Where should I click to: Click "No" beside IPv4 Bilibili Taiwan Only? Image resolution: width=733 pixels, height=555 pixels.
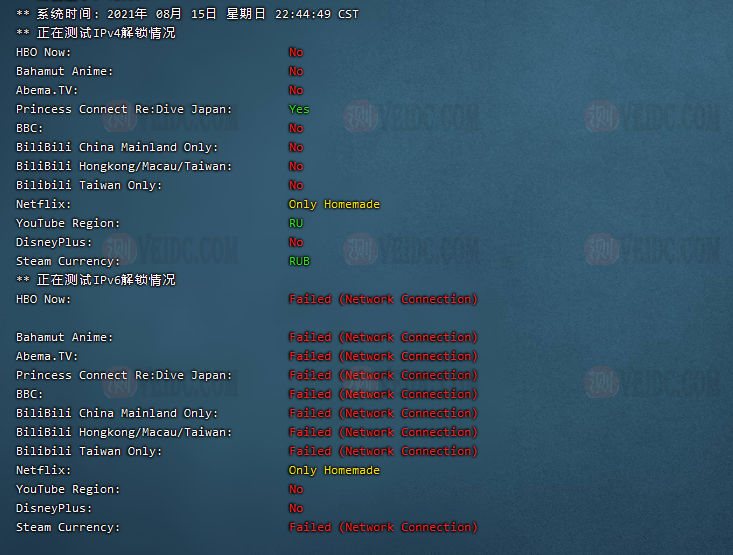296,186
